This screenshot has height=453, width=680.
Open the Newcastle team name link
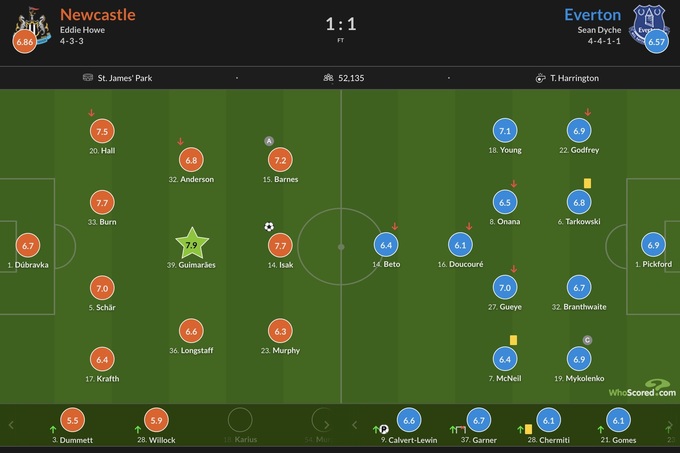point(98,14)
